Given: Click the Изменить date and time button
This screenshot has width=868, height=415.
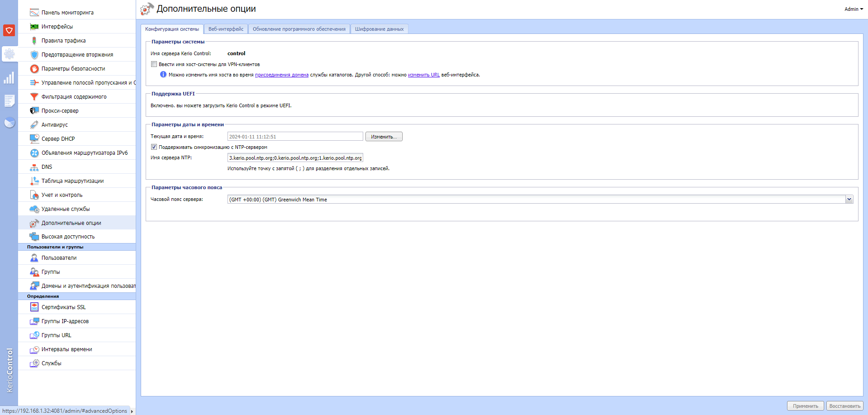Looking at the screenshot, I should tap(384, 137).
